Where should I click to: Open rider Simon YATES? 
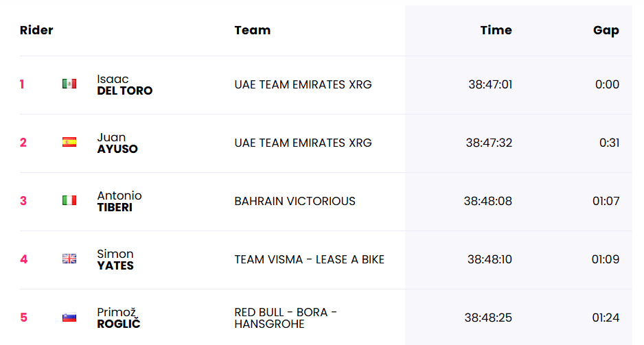coord(115,260)
